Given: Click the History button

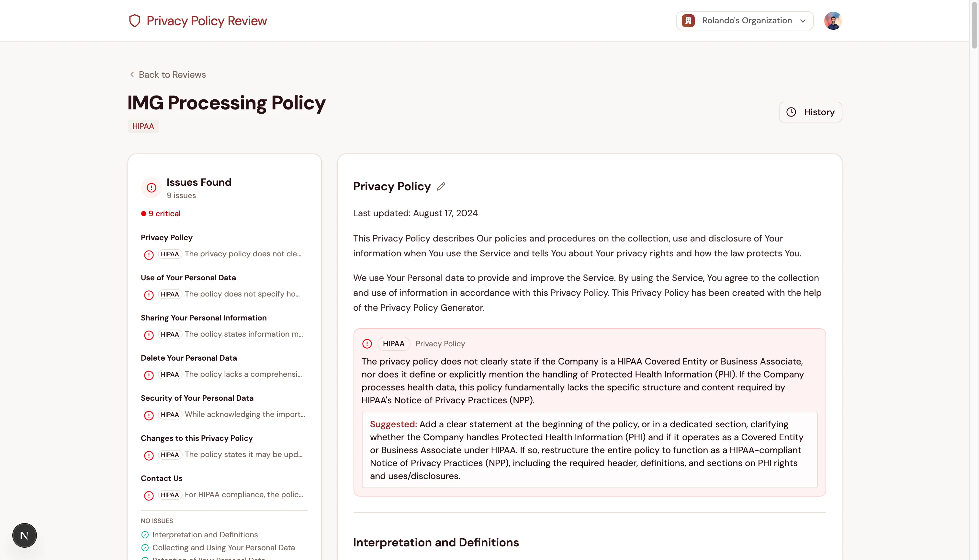Looking at the screenshot, I should click(810, 112).
